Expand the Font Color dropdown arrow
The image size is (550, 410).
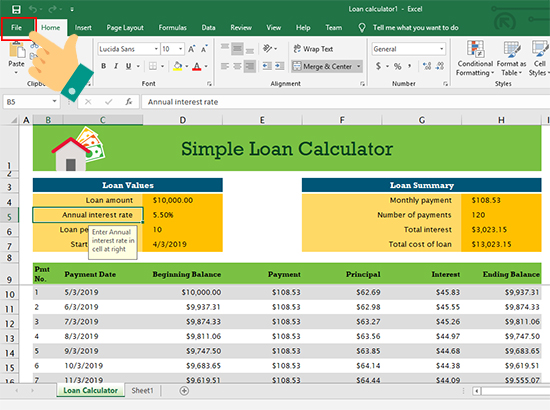206,66
